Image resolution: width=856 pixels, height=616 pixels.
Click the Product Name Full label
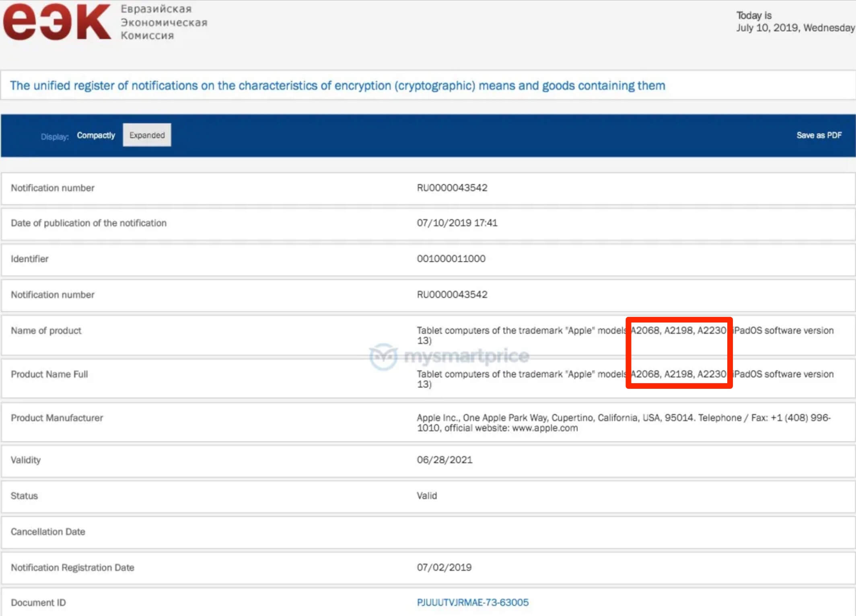click(49, 374)
